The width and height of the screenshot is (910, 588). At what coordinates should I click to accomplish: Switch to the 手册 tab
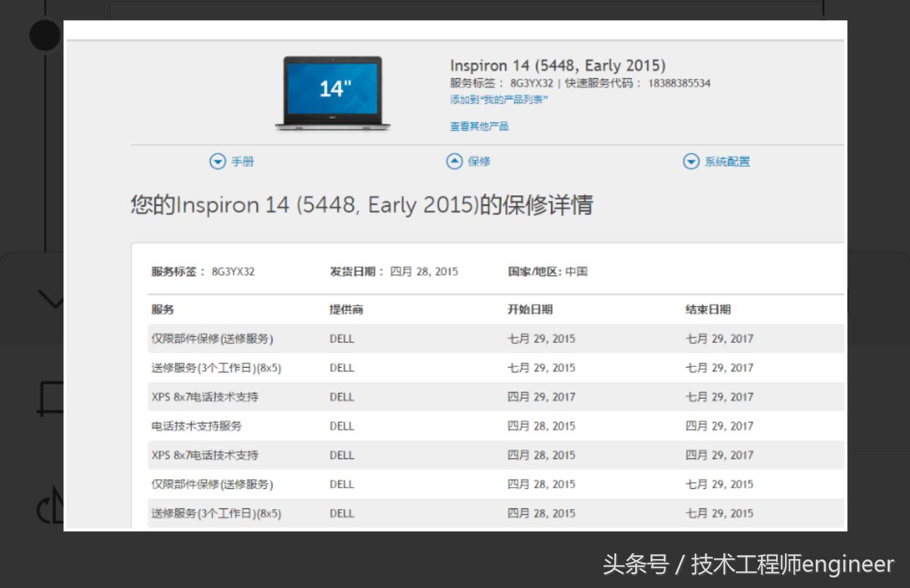click(x=241, y=161)
